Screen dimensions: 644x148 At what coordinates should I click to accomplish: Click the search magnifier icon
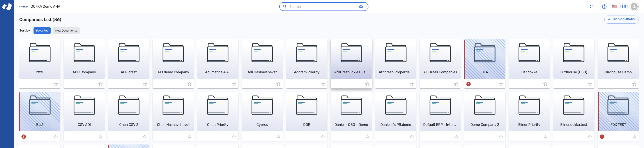[x=285, y=7]
